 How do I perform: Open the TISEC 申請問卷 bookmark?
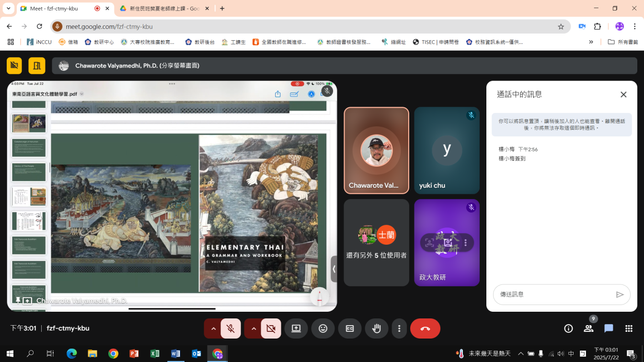point(436,42)
